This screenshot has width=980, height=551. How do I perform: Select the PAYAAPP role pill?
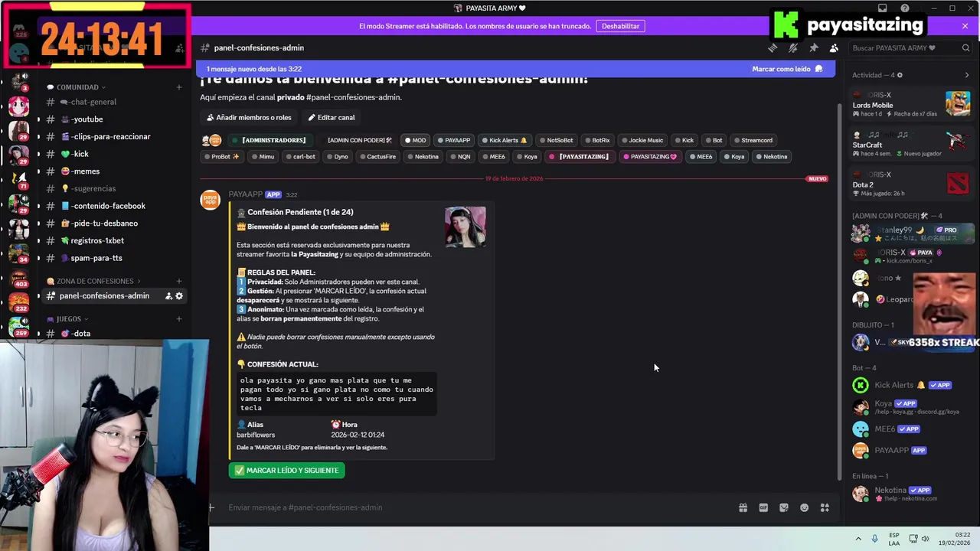click(454, 140)
